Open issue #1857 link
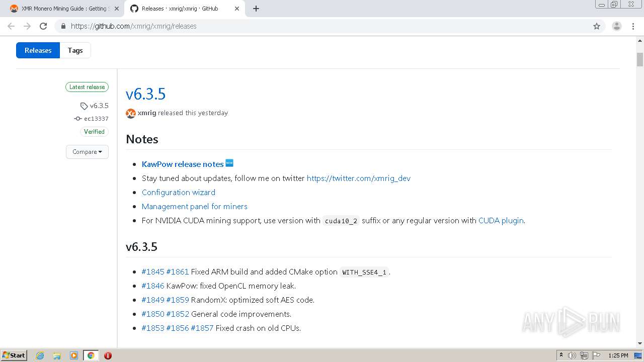Screen dimensions: 644x362 coord(202,328)
